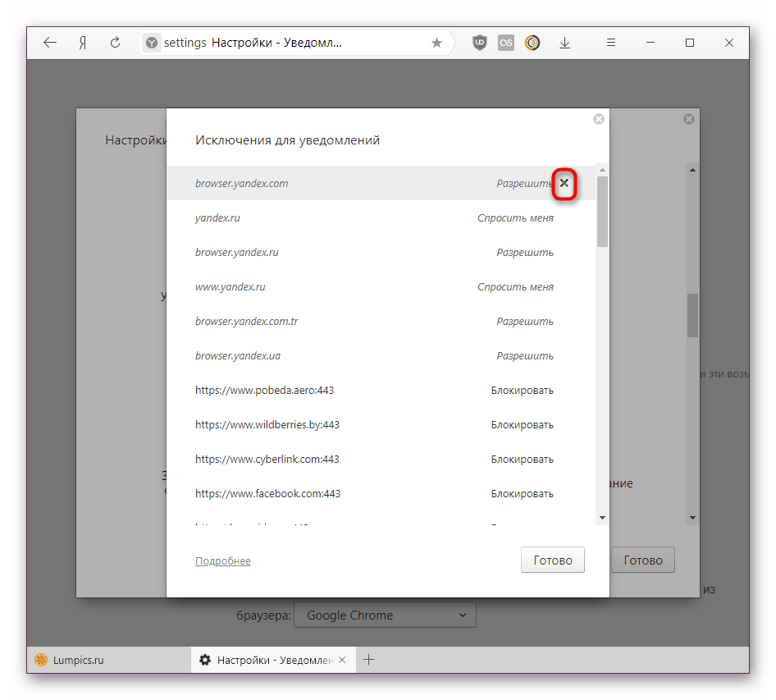776x700 pixels.
Task: Change Разрешить setting for browser.yandex.ru
Action: pos(525,253)
